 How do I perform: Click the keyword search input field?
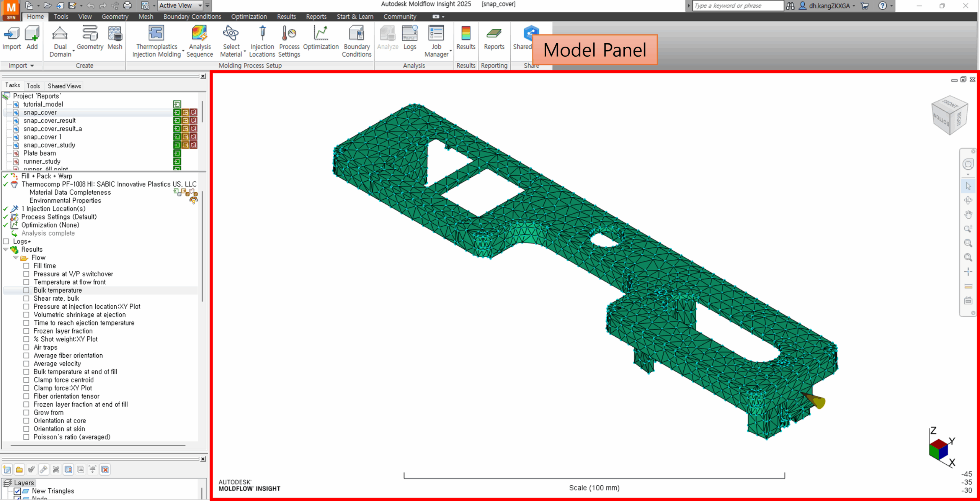click(x=738, y=5)
